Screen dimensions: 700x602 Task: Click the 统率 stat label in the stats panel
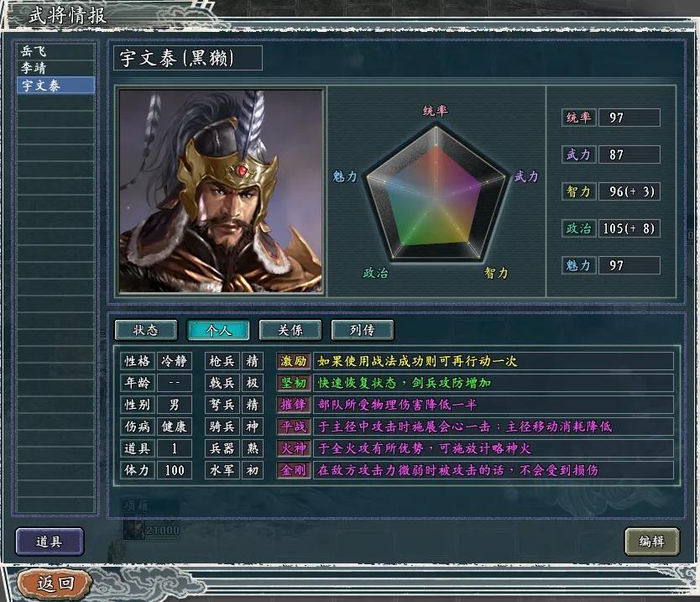point(578,118)
